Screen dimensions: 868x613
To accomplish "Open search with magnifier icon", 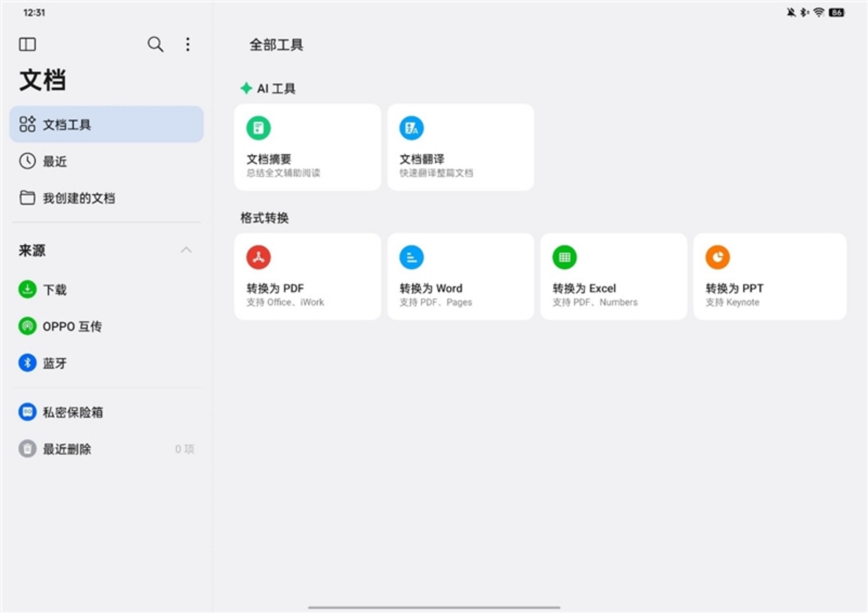I will [155, 44].
